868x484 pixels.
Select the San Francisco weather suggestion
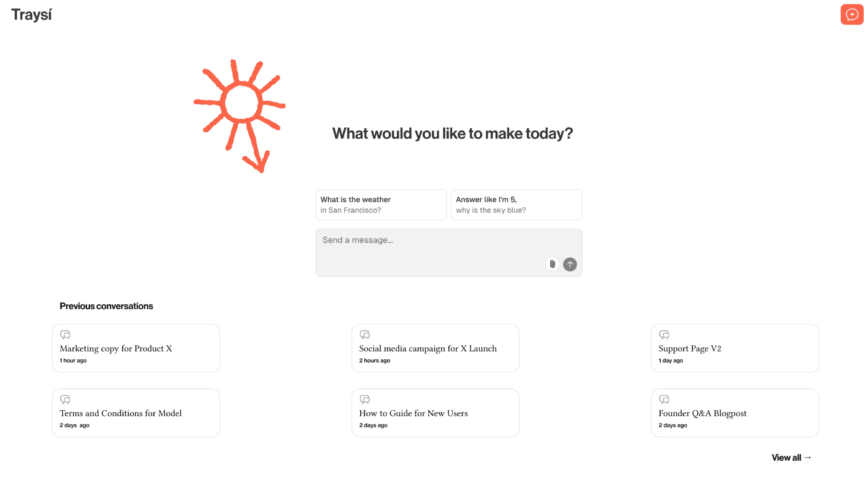point(381,205)
